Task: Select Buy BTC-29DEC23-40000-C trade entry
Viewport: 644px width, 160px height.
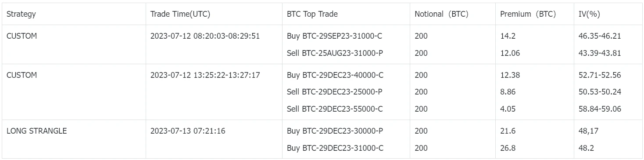Action: coord(336,75)
